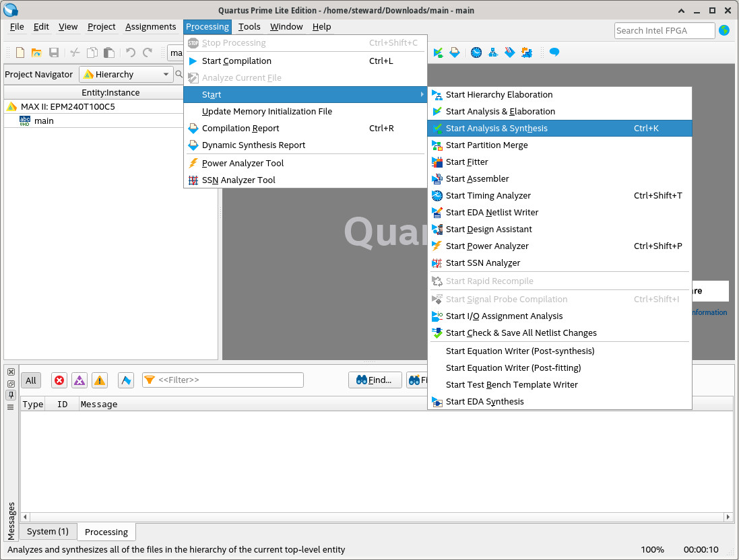Choose Start I/O Assignment Analysis

559,316
